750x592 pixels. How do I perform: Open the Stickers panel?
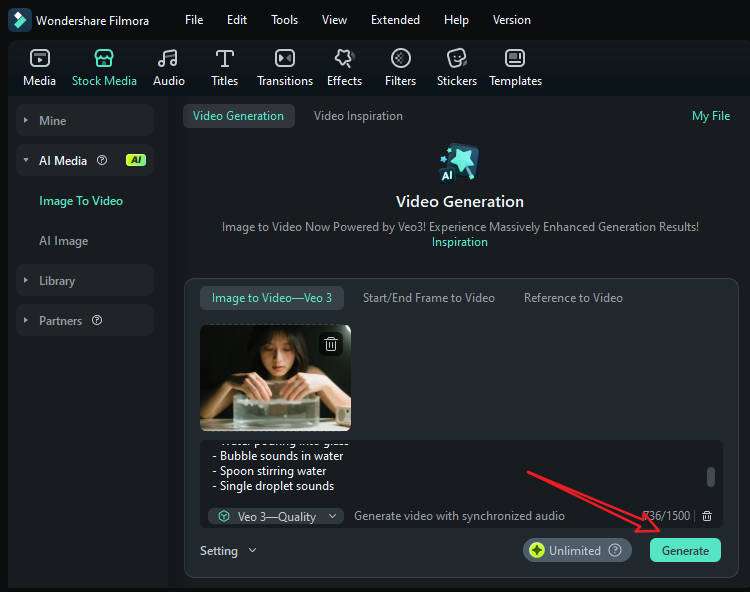point(456,67)
